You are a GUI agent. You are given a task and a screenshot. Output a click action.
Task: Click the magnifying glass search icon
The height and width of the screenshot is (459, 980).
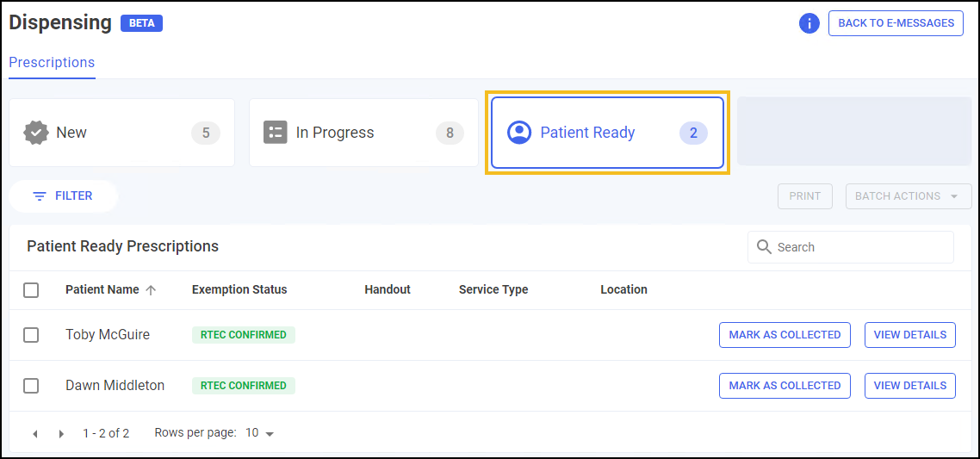tap(764, 247)
